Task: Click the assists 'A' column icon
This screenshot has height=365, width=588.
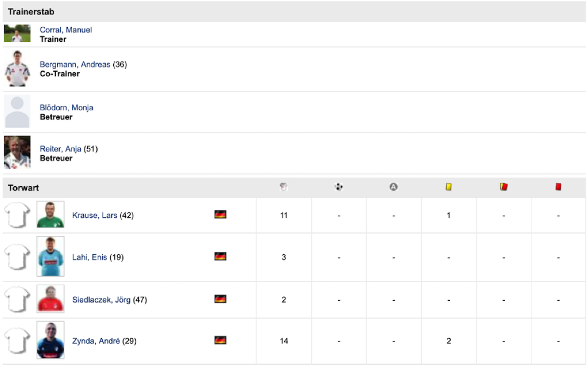Action: pyautogui.click(x=393, y=187)
